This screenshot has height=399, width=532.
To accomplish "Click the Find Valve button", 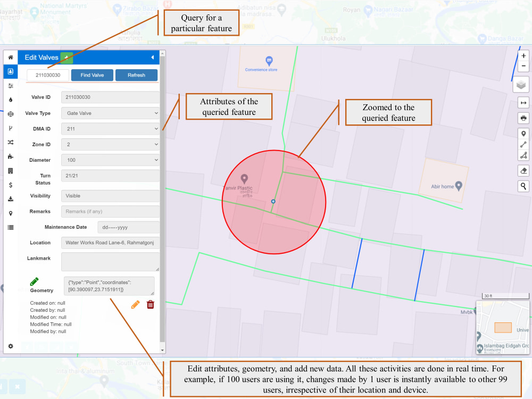I will (x=92, y=75).
